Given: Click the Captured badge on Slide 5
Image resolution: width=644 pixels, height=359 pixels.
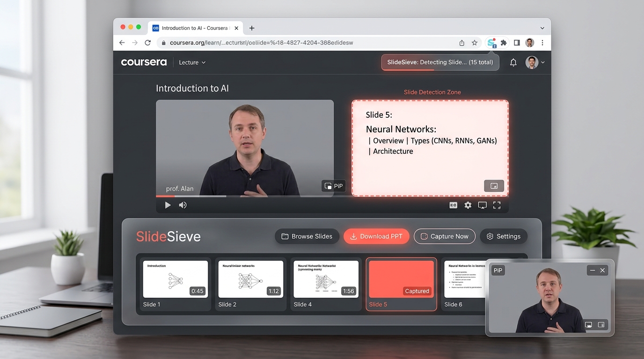Looking at the screenshot, I should tap(417, 291).
